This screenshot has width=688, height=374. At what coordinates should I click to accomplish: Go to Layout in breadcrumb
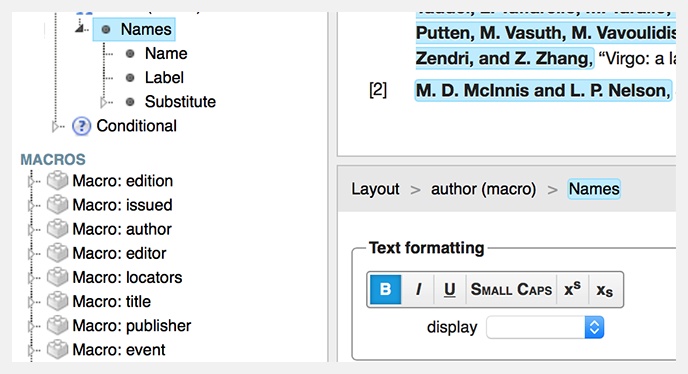375,189
